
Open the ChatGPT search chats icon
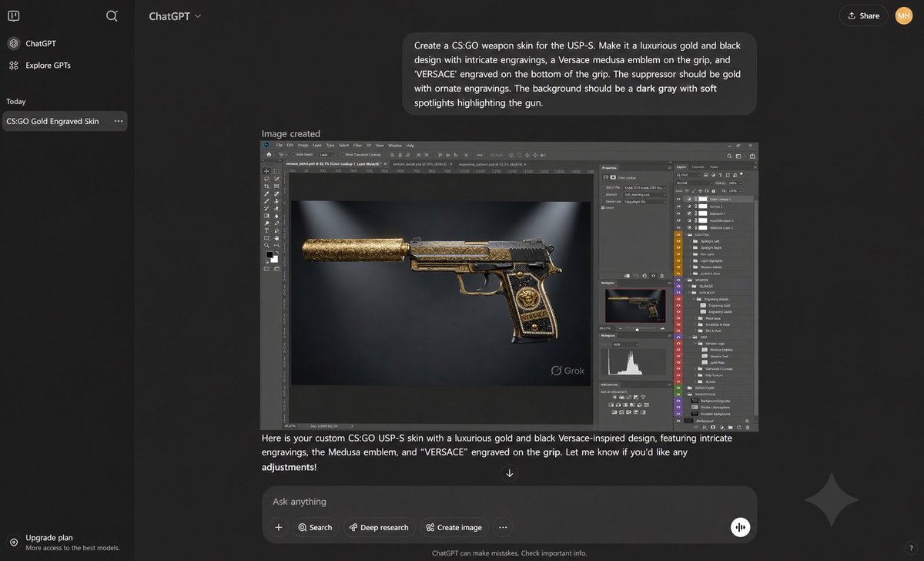point(112,15)
